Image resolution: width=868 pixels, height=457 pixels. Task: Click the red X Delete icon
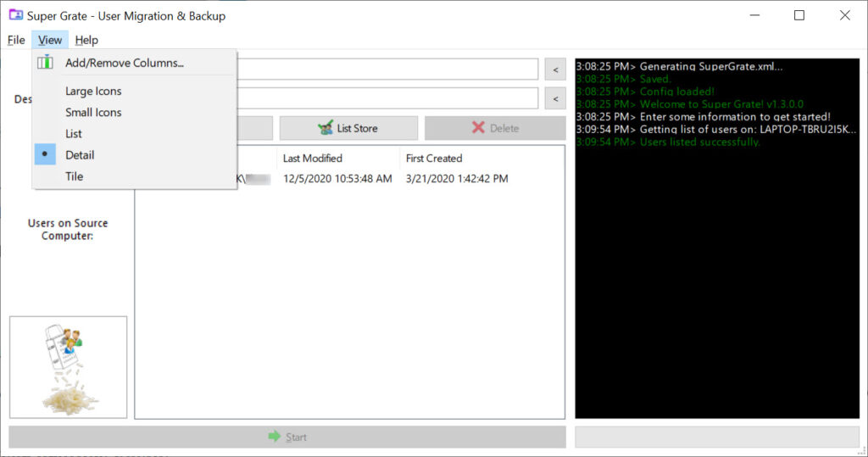pos(478,128)
